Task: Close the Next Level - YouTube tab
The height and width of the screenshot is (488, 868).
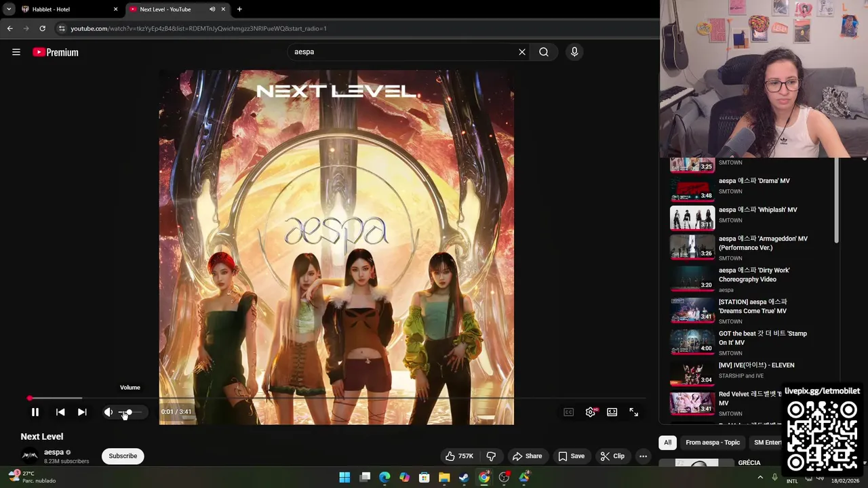Action: [x=223, y=9]
